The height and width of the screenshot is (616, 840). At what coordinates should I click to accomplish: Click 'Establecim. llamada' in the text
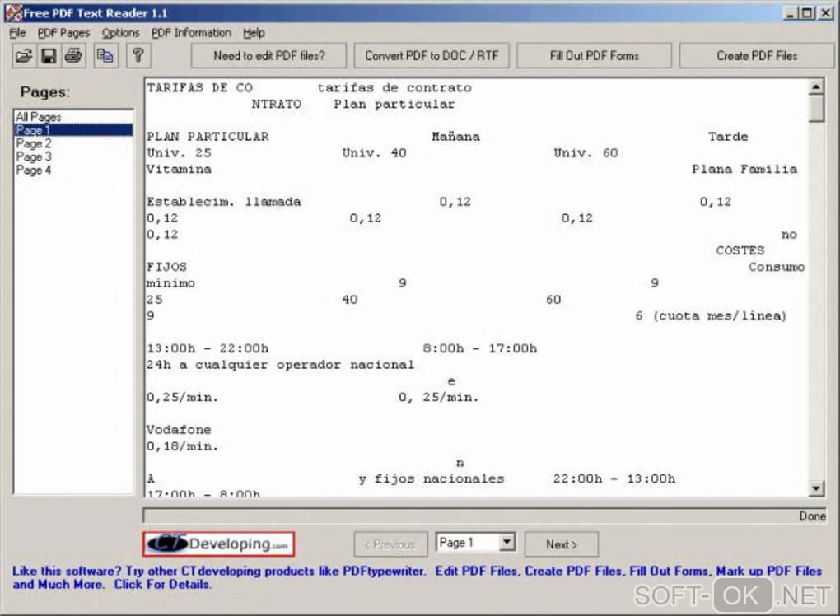point(224,202)
